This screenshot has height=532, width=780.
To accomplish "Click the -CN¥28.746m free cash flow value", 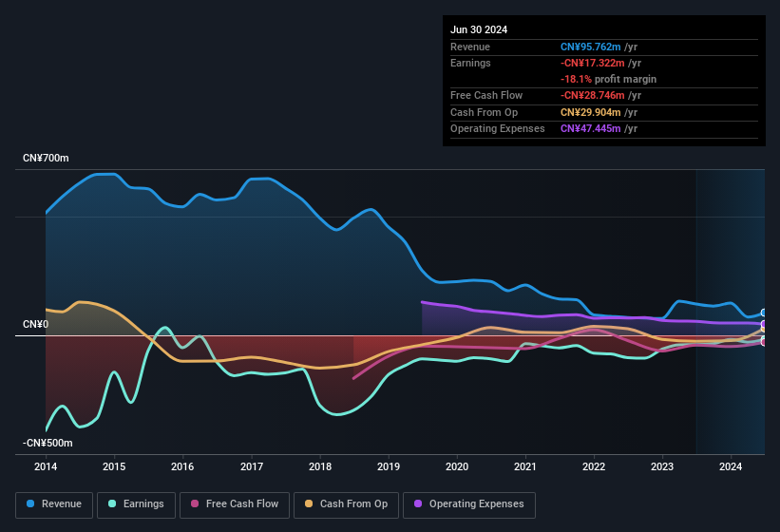I will click(593, 95).
